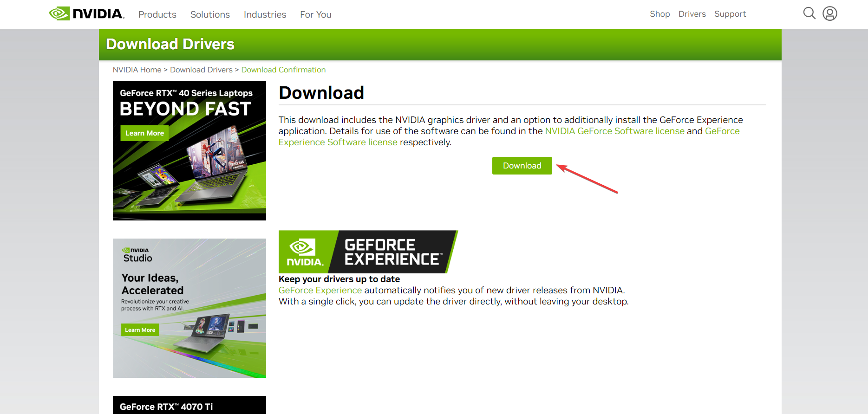The height and width of the screenshot is (414, 868).
Task: Click the Download Drivers green header title
Action: (170, 44)
